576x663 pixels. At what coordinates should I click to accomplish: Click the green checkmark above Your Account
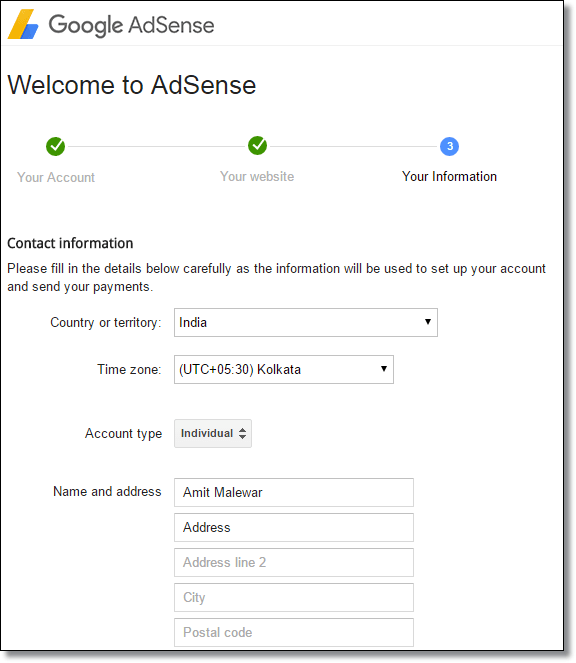click(x=55, y=146)
